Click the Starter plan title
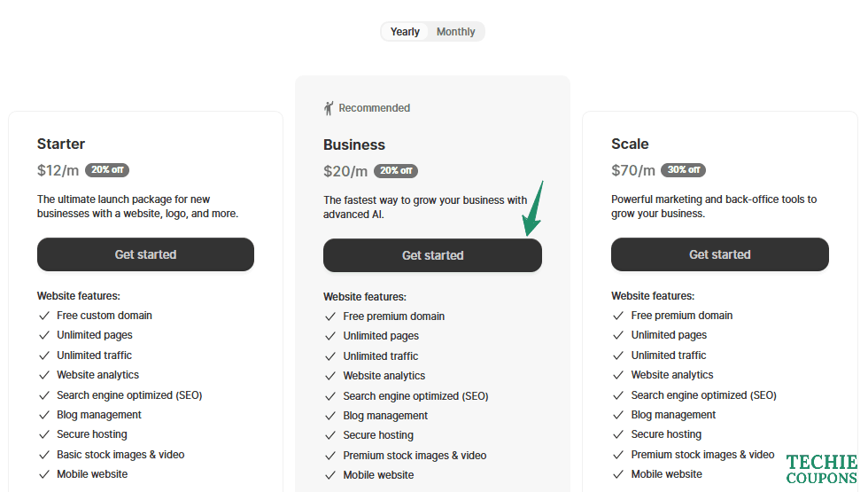Screen dimensions: 868x492 click(x=61, y=144)
